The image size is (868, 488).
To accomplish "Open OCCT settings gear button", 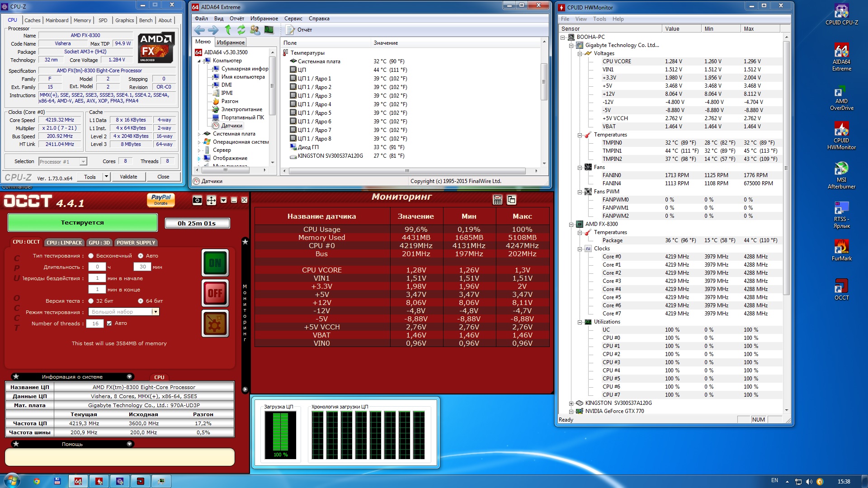I will (215, 324).
